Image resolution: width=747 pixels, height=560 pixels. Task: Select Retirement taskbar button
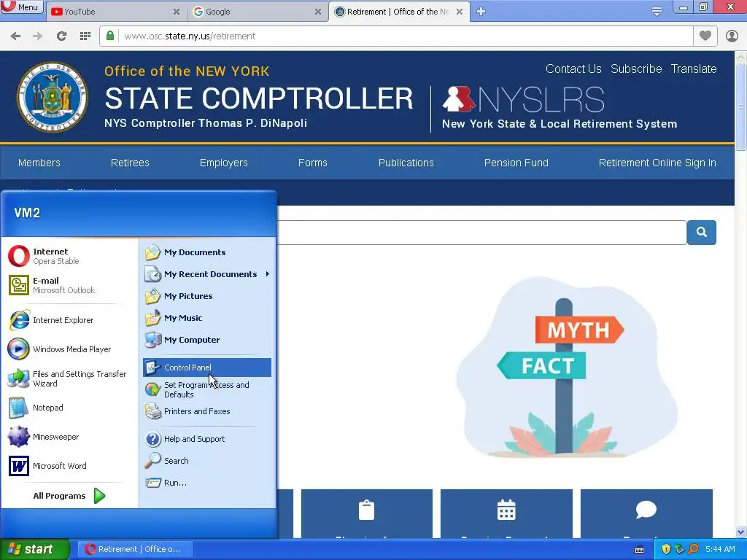coord(135,549)
